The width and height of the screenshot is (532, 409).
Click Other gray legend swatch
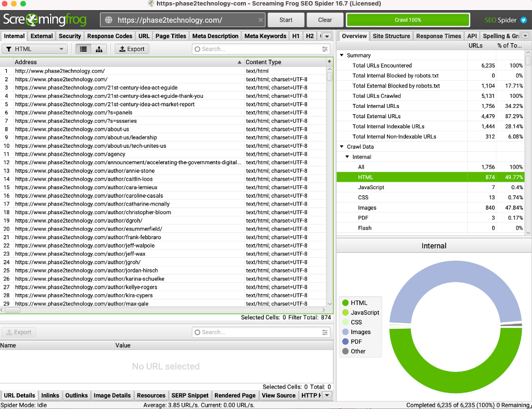(346, 352)
